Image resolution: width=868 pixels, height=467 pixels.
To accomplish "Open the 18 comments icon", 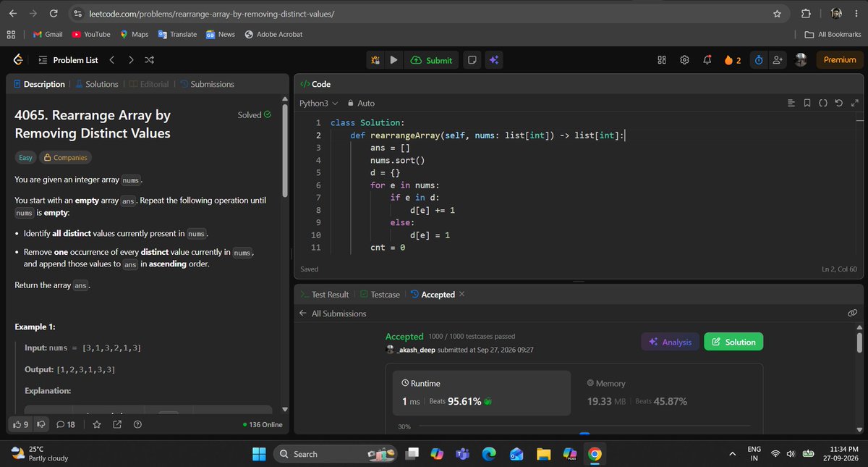I will pos(66,424).
